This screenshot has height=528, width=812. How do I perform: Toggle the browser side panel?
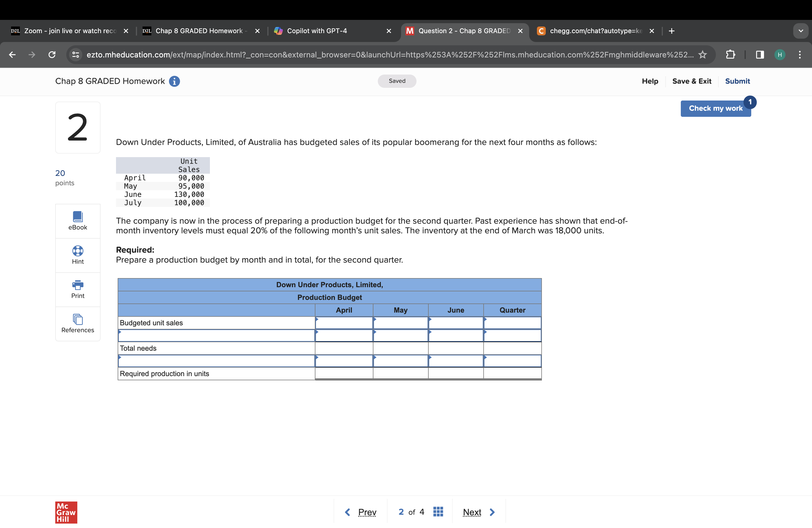coord(760,55)
